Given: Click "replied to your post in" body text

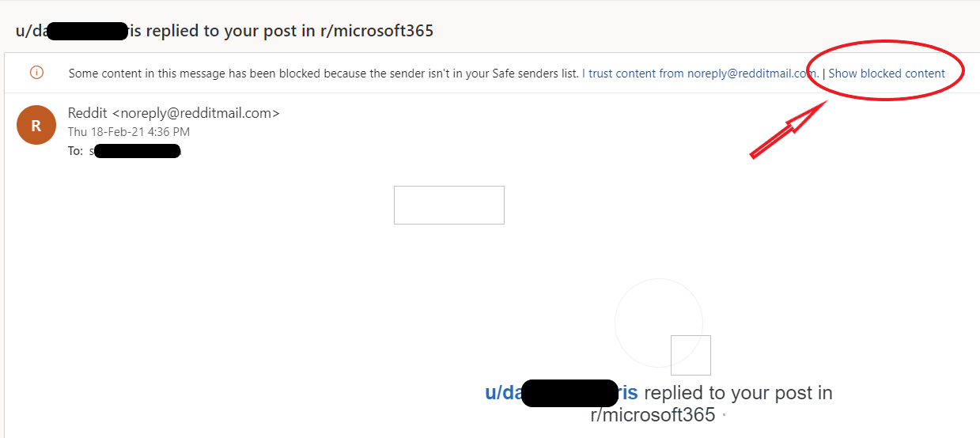Looking at the screenshot, I should [738, 393].
